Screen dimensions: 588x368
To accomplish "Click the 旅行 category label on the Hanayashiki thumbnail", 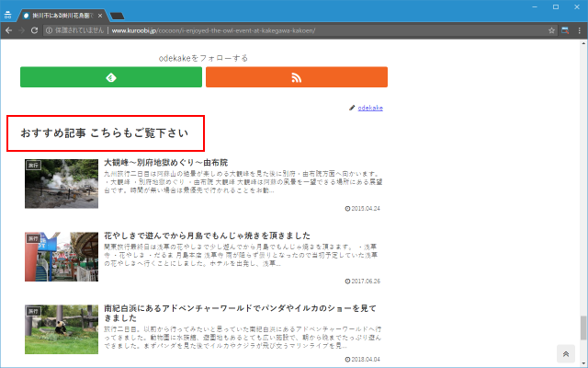I will tap(33, 238).
